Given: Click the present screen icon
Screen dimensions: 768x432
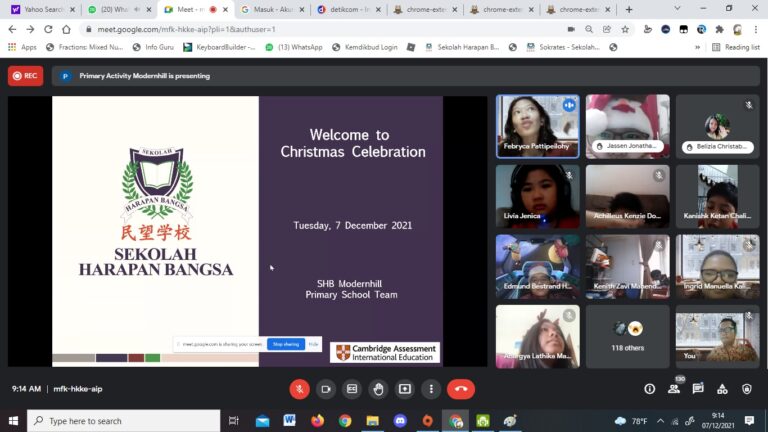Looking at the screenshot, I should coord(404,389).
